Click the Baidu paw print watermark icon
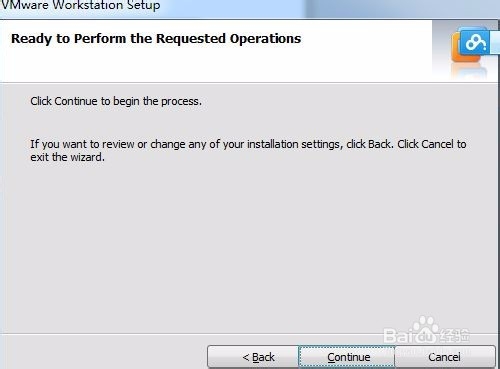This screenshot has width=500, height=369. coord(424,325)
